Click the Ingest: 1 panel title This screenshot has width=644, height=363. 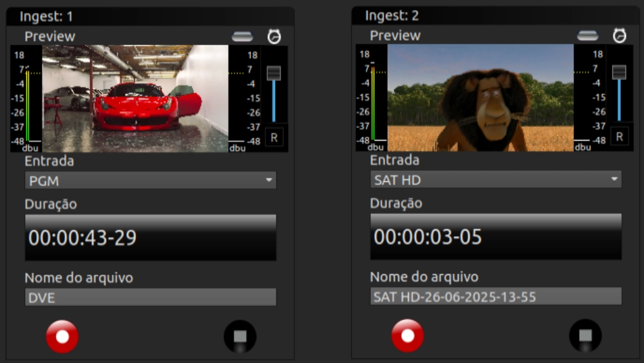pyautogui.click(x=46, y=17)
